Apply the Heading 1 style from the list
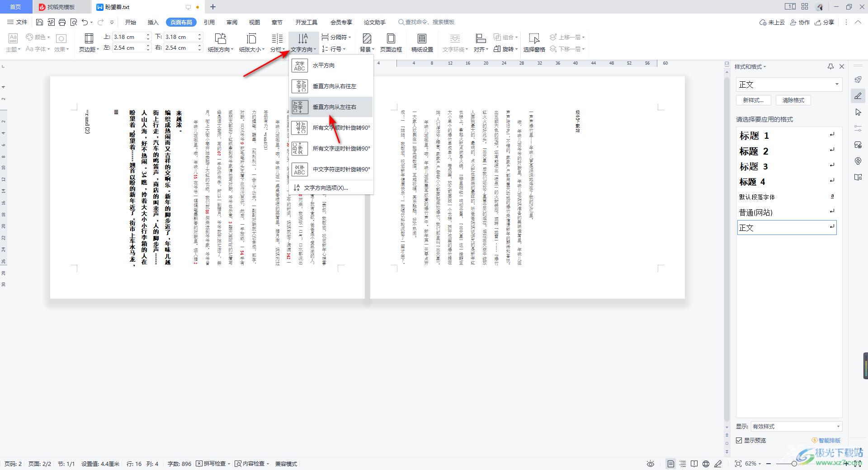This screenshot has height=470, width=868. tap(787, 135)
